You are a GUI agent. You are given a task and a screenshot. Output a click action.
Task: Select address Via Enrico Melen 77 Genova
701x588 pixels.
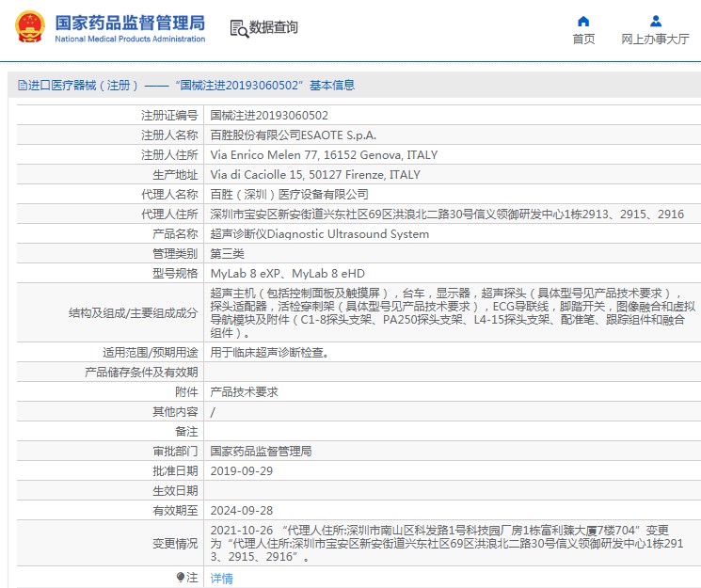pyautogui.click(x=324, y=154)
